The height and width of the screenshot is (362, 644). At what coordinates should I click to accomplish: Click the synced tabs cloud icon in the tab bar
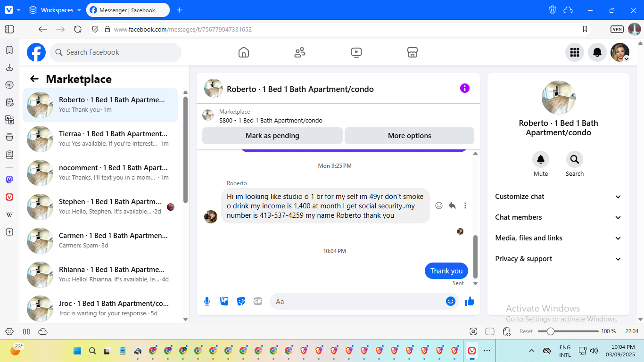pos(568,10)
